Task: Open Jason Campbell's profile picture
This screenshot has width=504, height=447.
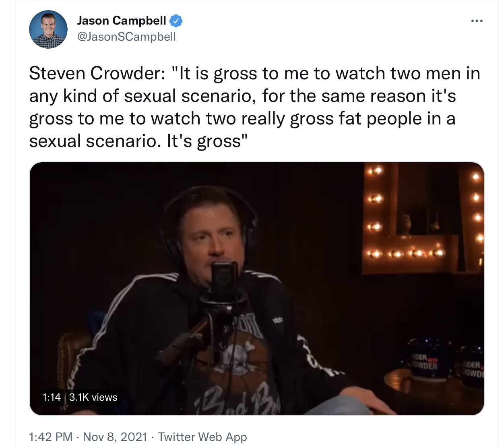Action: pos(48,29)
